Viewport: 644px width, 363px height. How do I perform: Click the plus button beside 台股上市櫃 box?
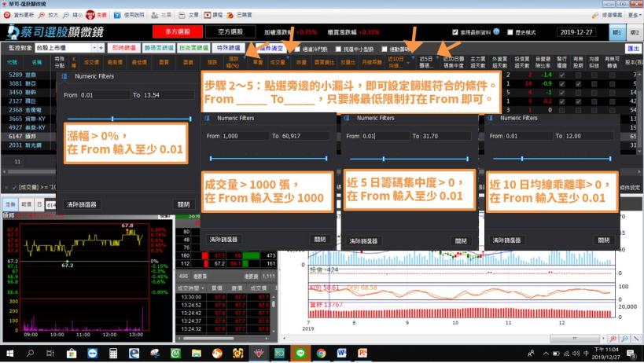tap(101, 48)
